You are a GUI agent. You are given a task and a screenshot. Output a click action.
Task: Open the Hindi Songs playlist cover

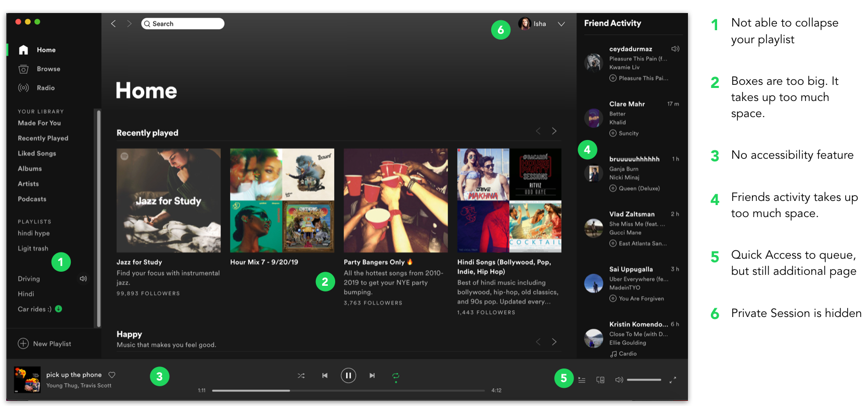tap(509, 200)
